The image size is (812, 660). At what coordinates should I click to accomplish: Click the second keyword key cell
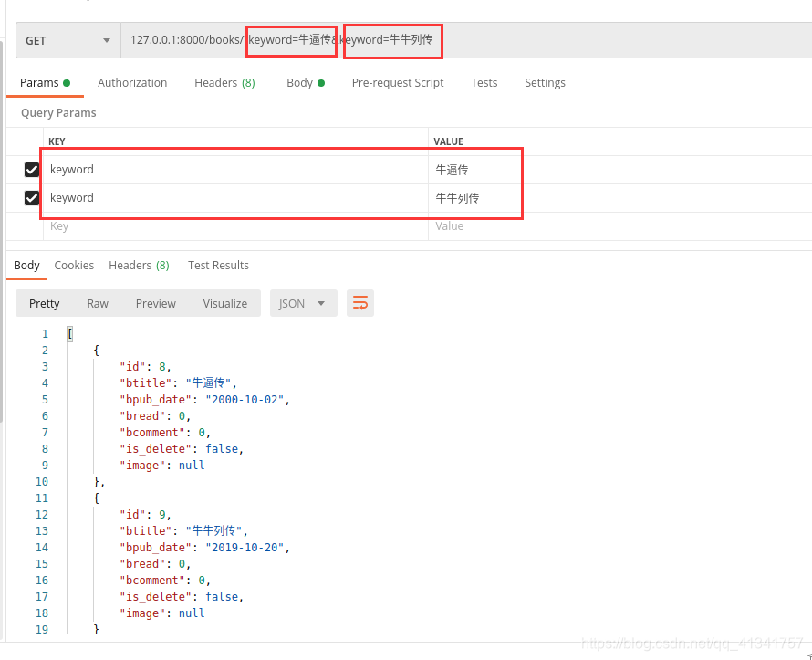point(235,198)
